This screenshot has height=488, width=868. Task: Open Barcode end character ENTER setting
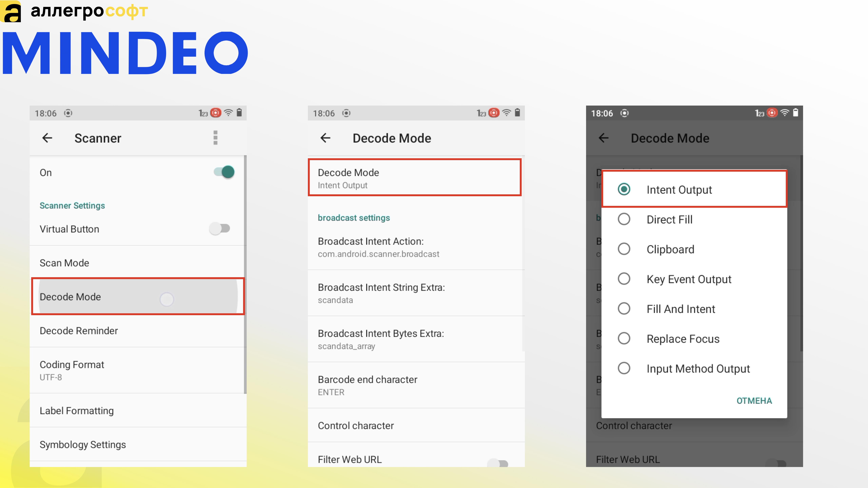(x=416, y=385)
